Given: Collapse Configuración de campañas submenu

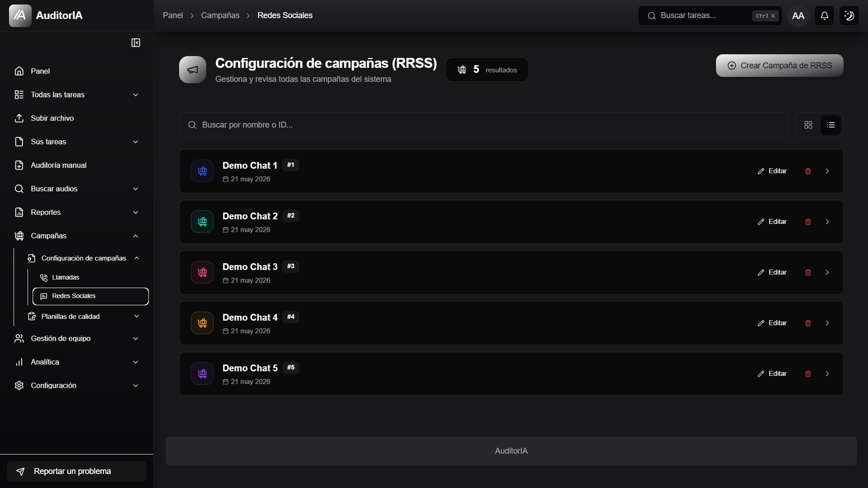Looking at the screenshot, I should (x=84, y=258).
